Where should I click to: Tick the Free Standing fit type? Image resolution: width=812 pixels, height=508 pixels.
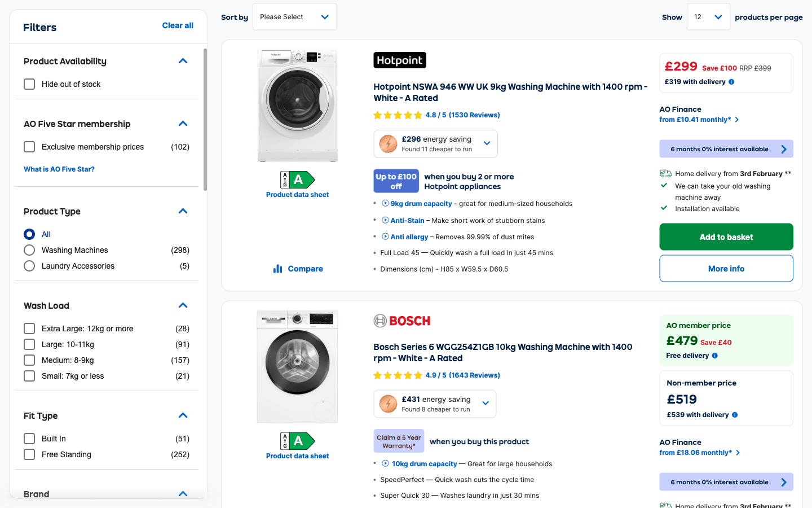[x=29, y=454]
